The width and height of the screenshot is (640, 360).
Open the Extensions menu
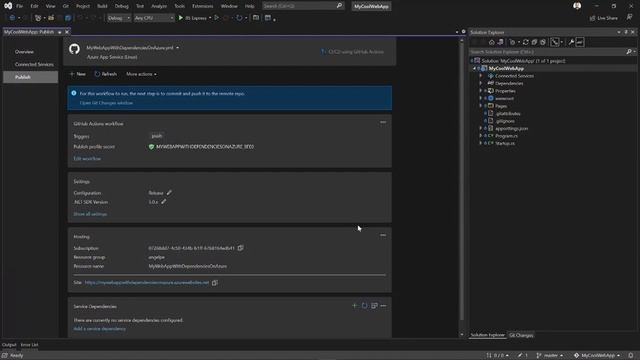tap(202, 6)
